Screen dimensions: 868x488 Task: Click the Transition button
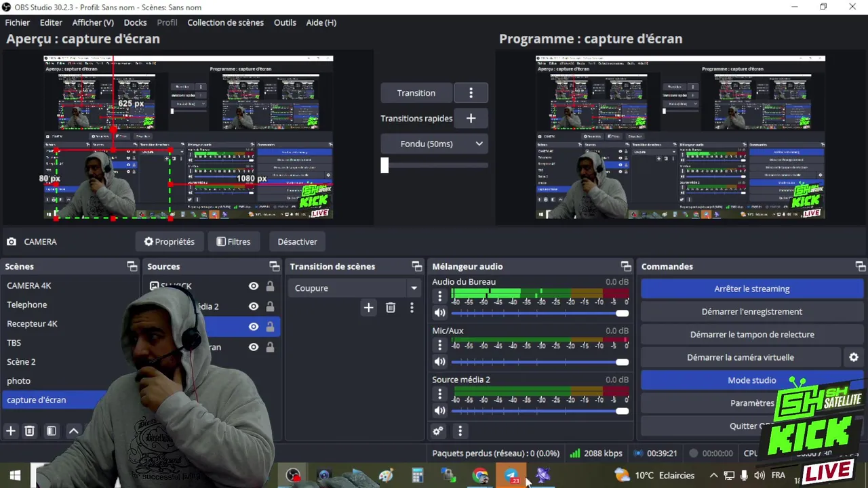pyautogui.click(x=416, y=93)
